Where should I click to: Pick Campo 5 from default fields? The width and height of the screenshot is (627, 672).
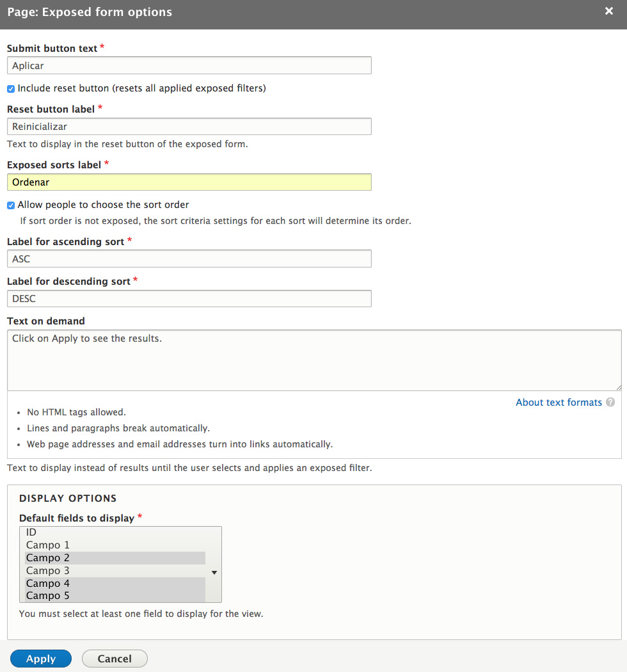(x=115, y=596)
